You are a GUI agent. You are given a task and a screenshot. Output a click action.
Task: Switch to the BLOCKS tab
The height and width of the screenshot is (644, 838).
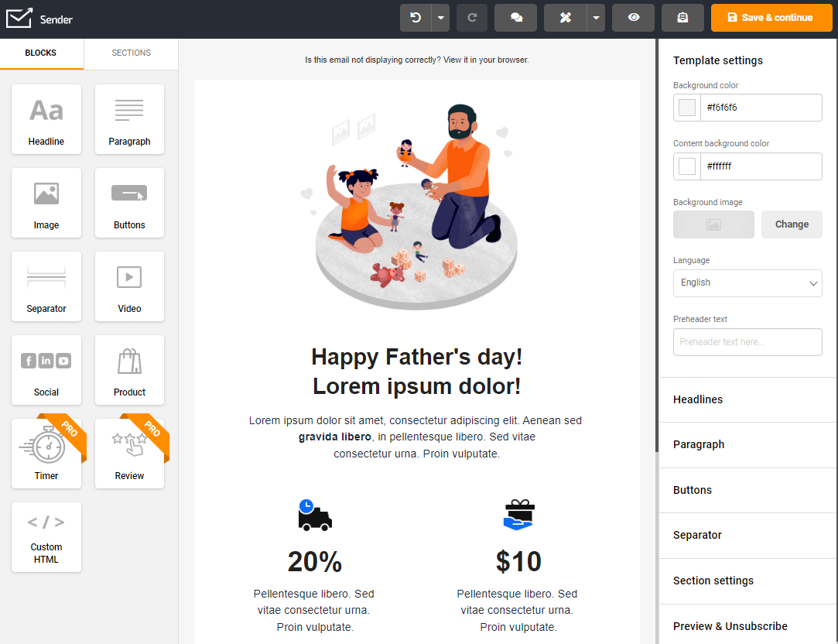(41, 53)
